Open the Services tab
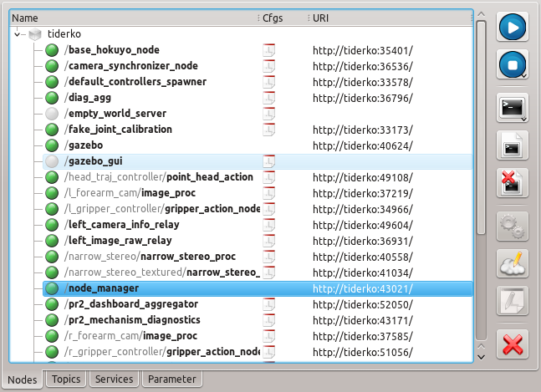Viewport: 541px width, 392px height. tap(114, 379)
